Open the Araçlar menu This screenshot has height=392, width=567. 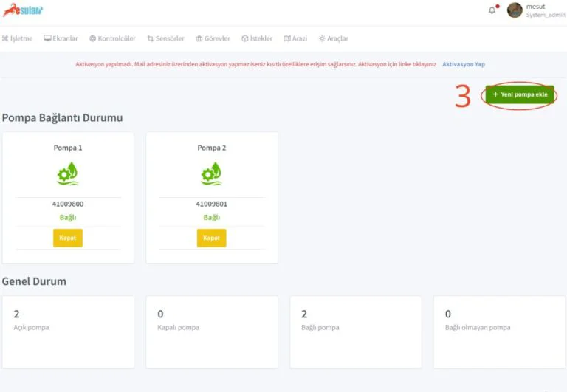coord(333,38)
